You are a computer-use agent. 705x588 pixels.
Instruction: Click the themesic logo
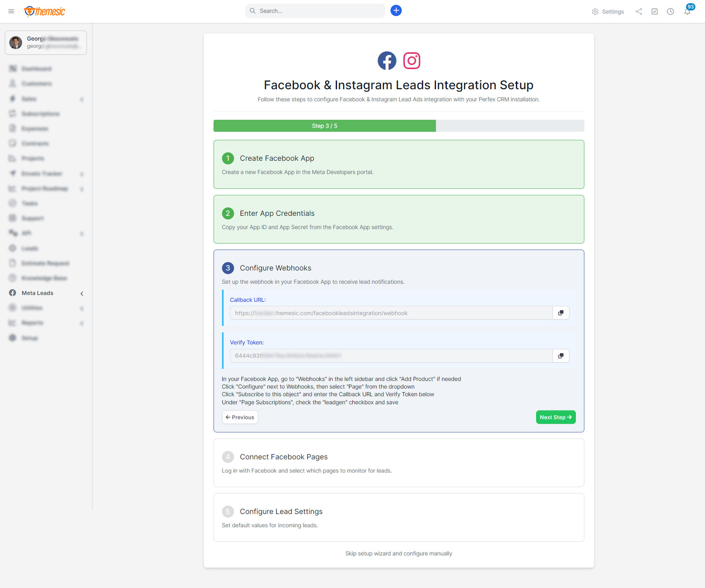[x=44, y=11]
